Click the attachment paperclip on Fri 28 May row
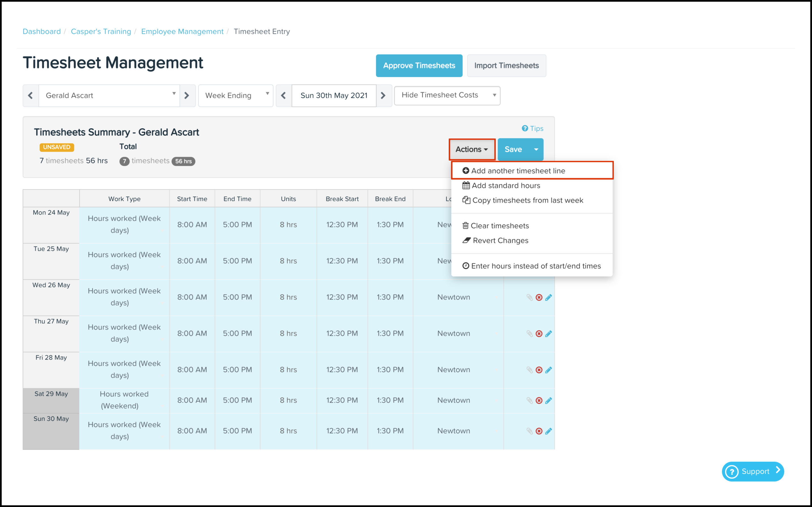The width and height of the screenshot is (812, 507). [x=529, y=370]
